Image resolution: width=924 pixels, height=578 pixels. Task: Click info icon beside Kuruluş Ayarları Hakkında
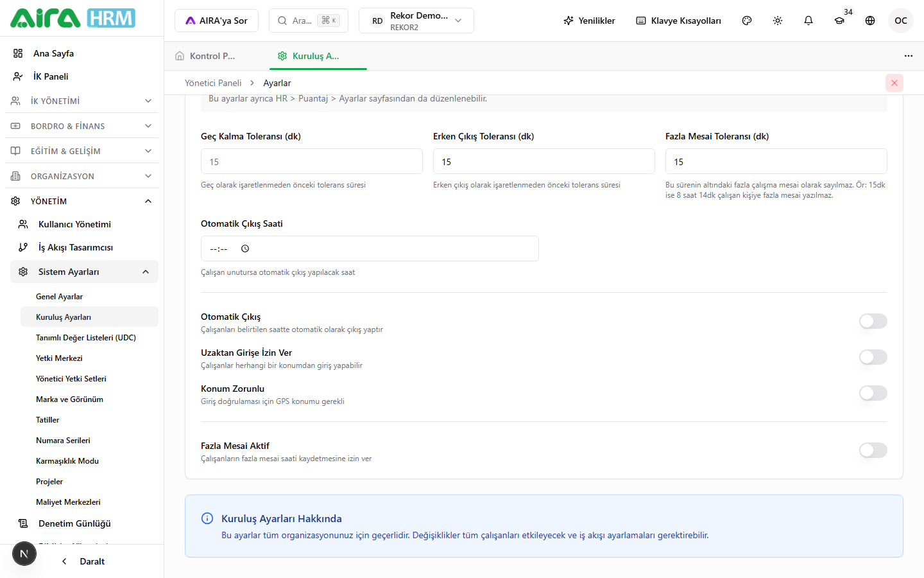(207, 518)
